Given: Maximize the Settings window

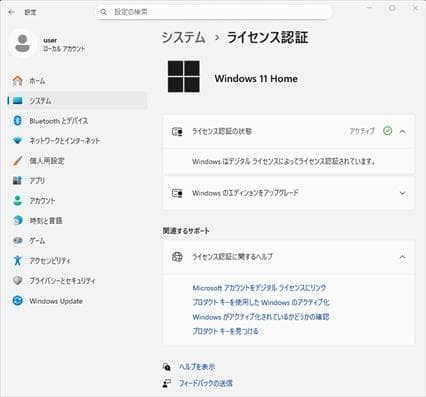Looking at the screenshot, I should tap(392, 8).
